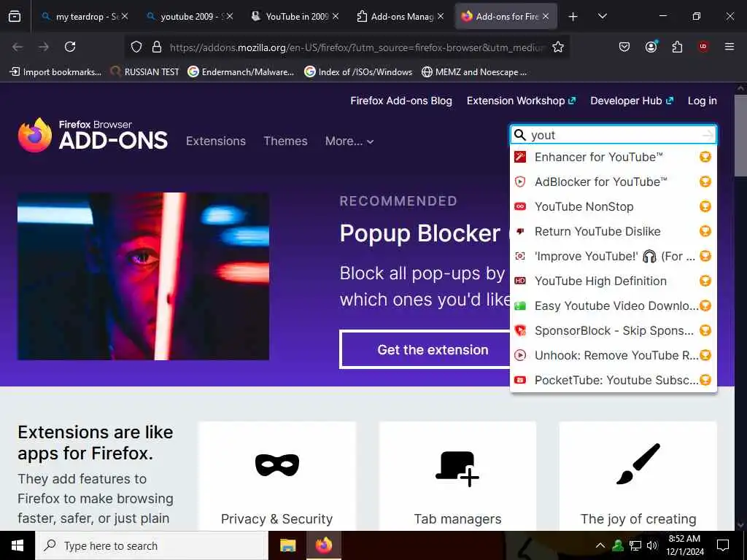Screen dimensions: 747x560
Task: List all tabs via dropdown arrow
Action: [x=602, y=16]
